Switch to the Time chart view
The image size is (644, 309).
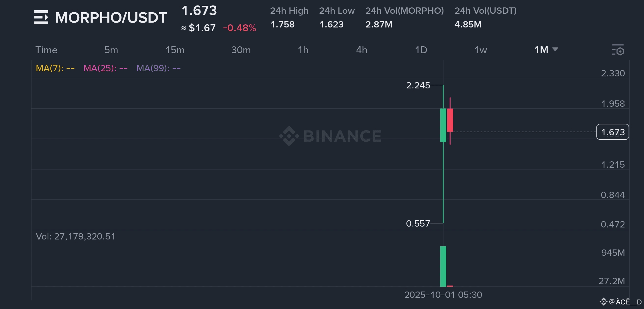pyautogui.click(x=46, y=50)
